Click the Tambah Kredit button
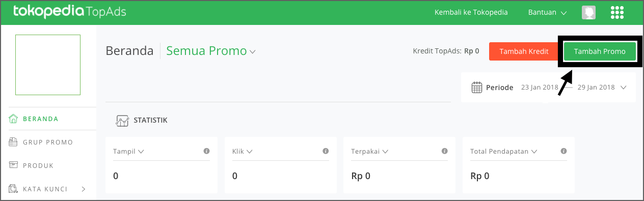This screenshot has height=201, width=644. tap(524, 51)
